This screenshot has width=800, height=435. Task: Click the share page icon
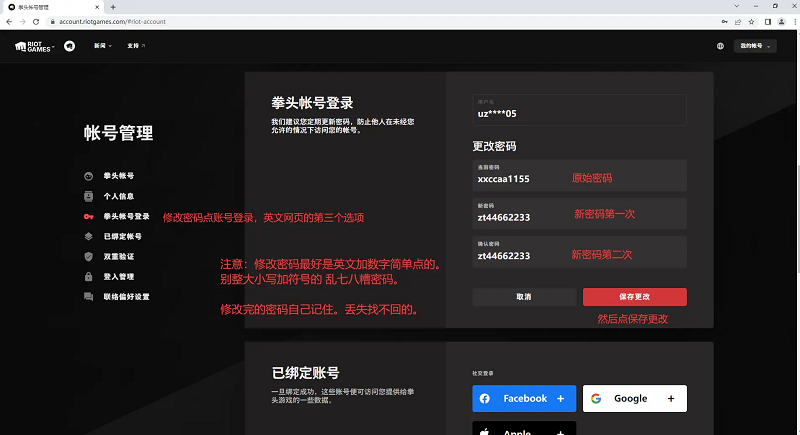[x=738, y=21]
